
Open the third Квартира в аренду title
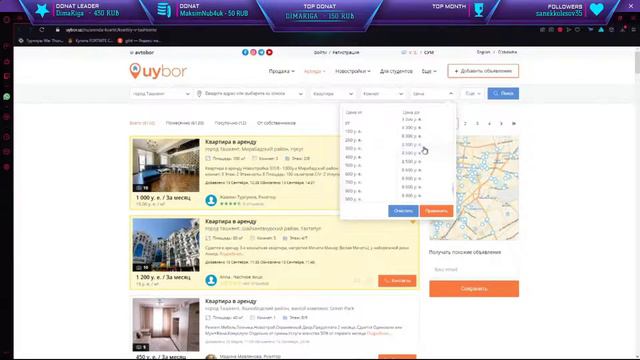231,301
